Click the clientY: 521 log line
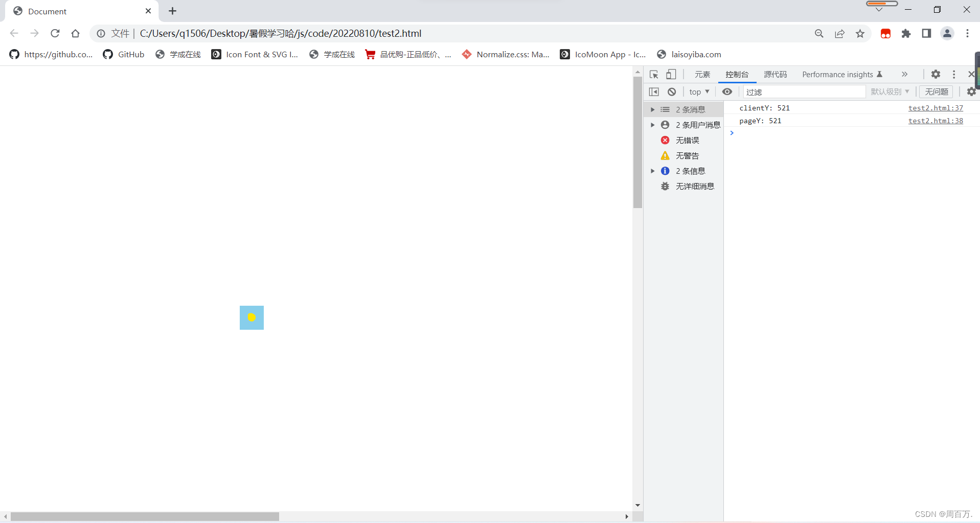Screen dimensions: 980x523 click(x=764, y=108)
